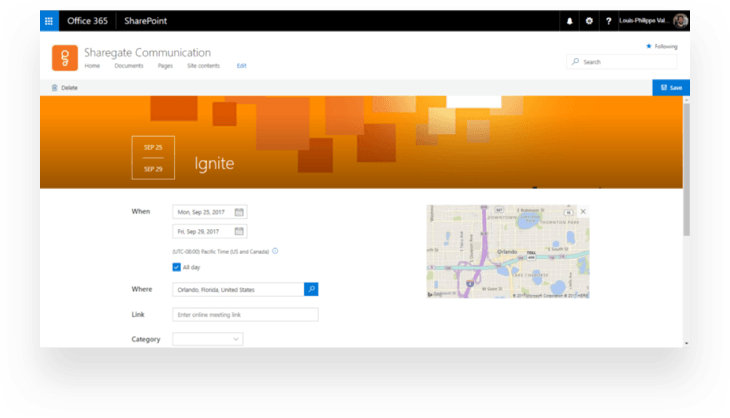The image size is (730, 418).
Task: Click the Mon, Sep 25, 2017 date field
Action: 210,212
